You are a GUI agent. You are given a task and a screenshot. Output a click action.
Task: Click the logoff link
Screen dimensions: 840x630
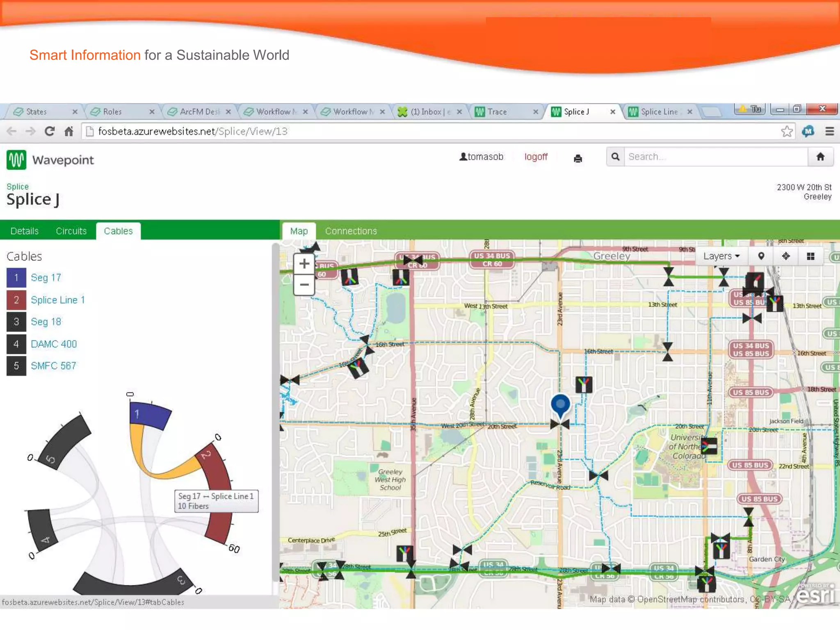(536, 157)
